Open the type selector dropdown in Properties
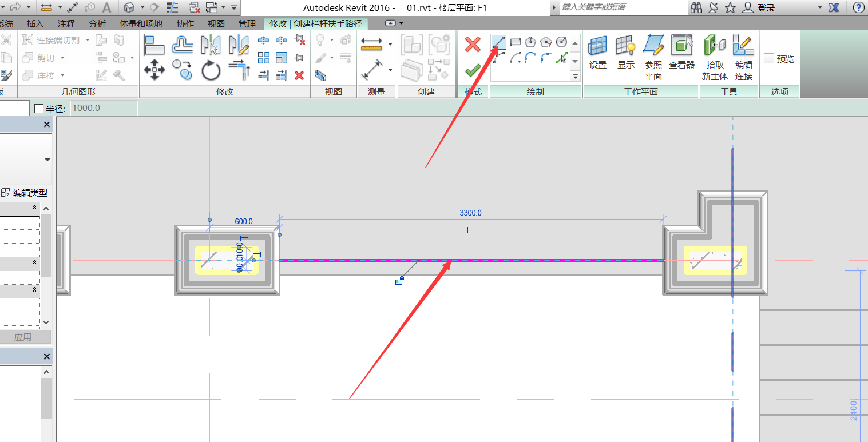 (47, 160)
